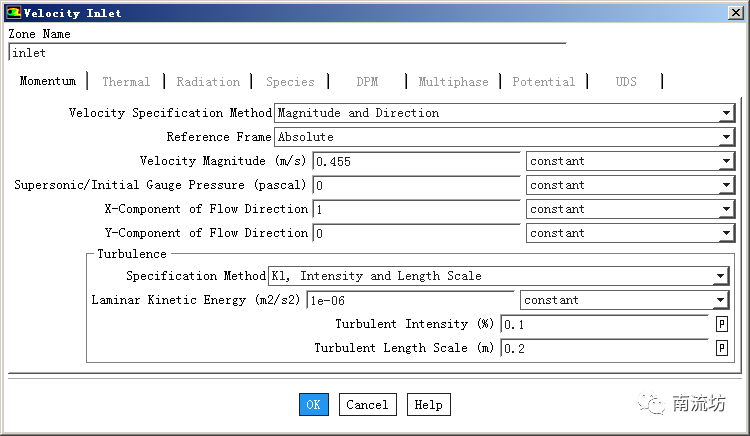The height and width of the screenshot is (436, 750).
Task: Open Help for velocity inlet
Action: click(x=428, y=405)
